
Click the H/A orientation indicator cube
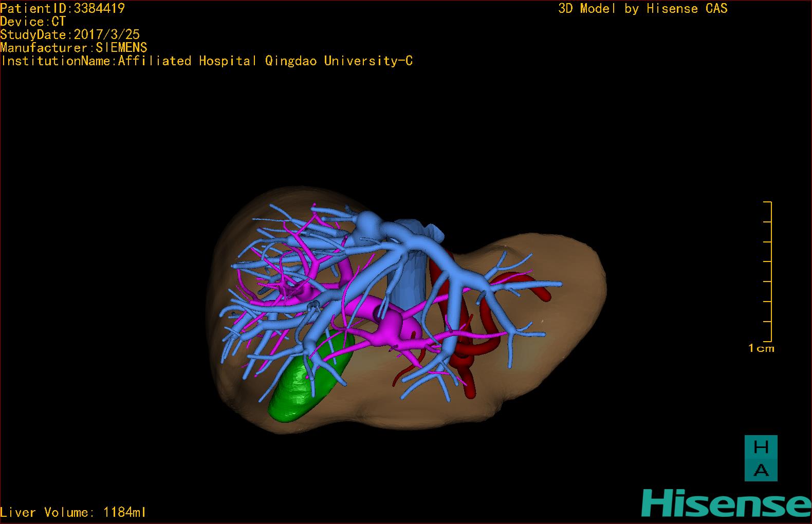pyautogui.click(x=761, y=458)
